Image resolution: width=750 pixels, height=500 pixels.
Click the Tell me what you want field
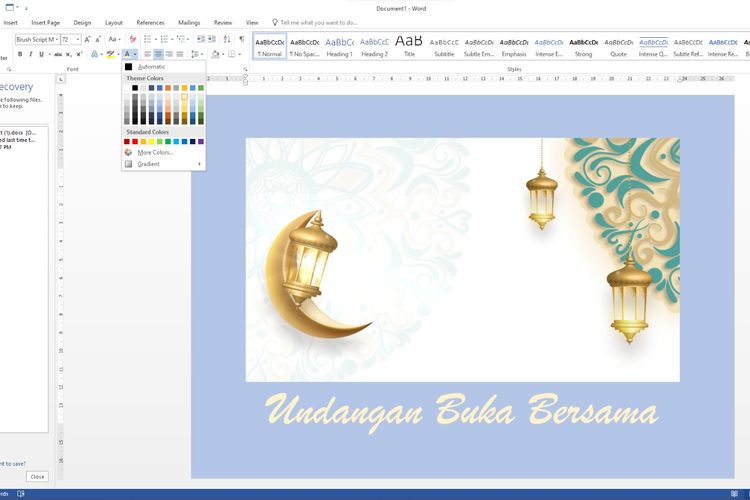click(318, 22)
